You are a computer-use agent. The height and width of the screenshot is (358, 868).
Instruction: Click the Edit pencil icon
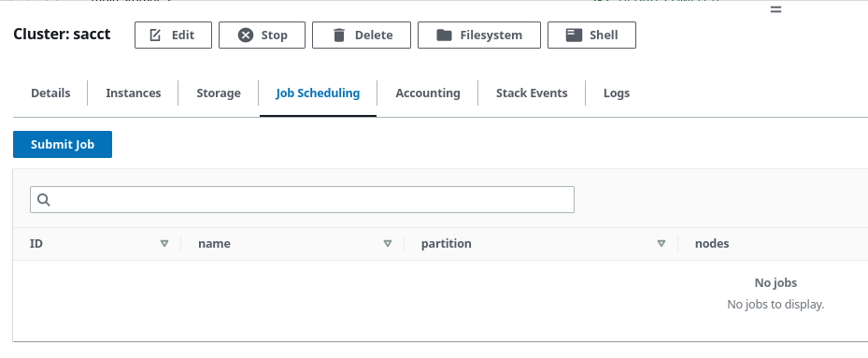[x=155, y=35]
